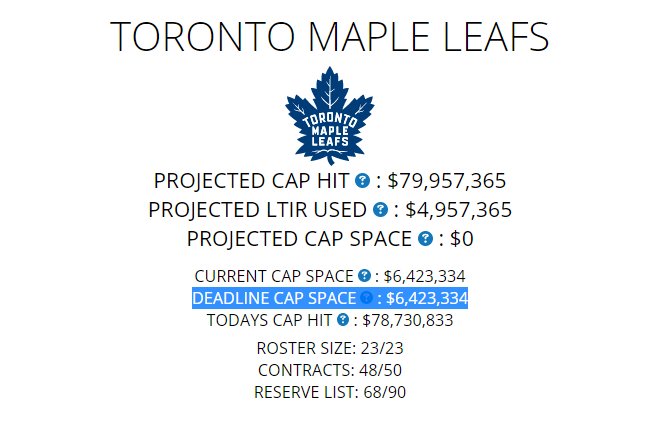Click the $4,957,365 LTIR used value

[459, 210]
